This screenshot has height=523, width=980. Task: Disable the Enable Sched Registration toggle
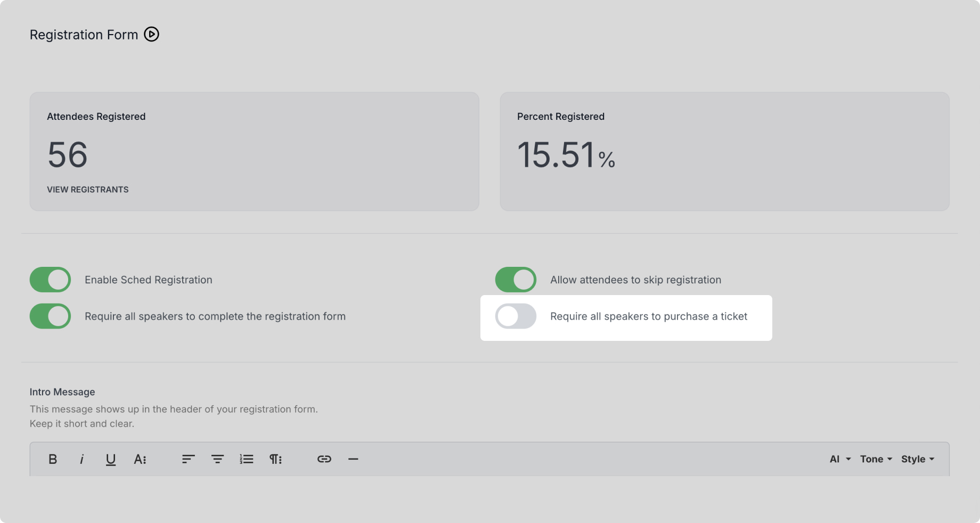[51, 280]
